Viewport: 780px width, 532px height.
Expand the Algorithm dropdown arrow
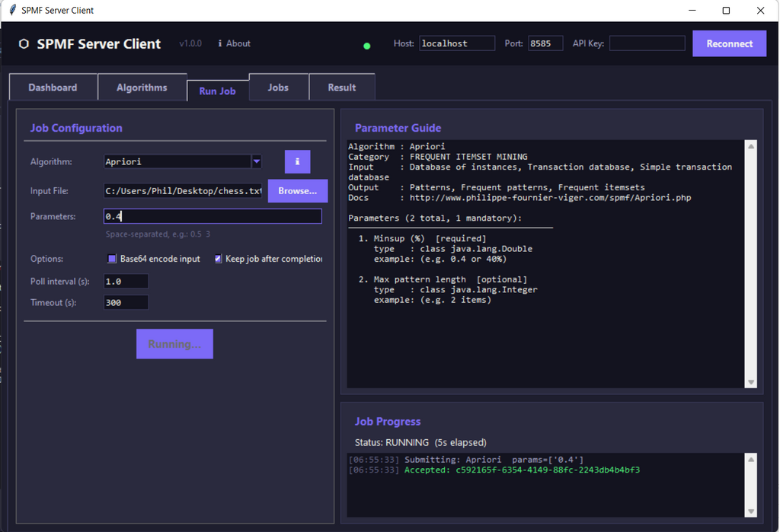pos(257,161)
